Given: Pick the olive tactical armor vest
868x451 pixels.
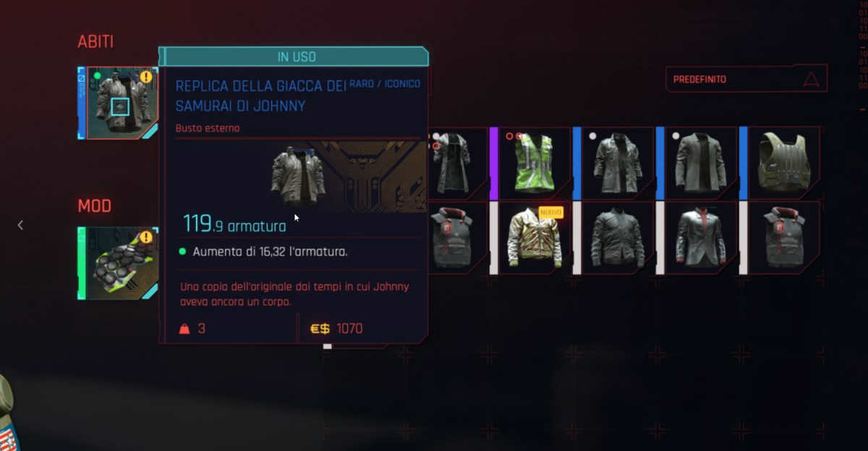Looking at the screenshot, I should [783, 164].
